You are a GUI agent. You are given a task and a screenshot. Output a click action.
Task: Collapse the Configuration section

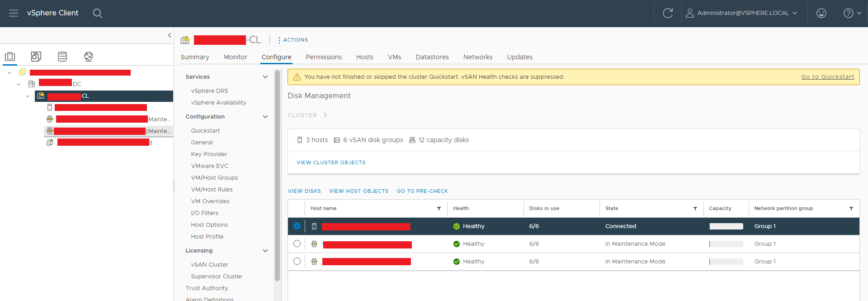(x=265, y=117)
